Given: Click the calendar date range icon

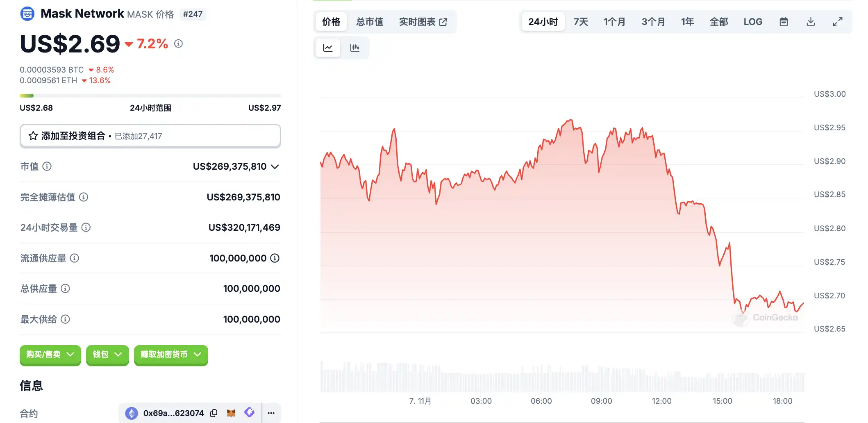Looking at the screenshot, I should [x=784, y=22].
